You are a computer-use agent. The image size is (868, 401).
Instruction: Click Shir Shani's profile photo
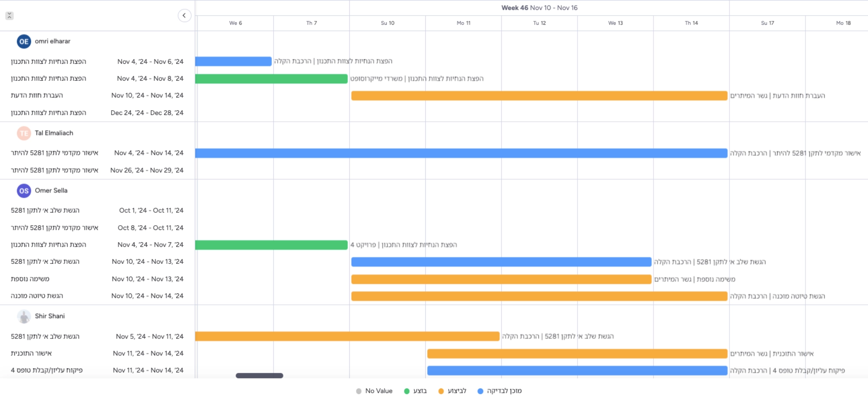pyautogui.click(x=24, y=316)
